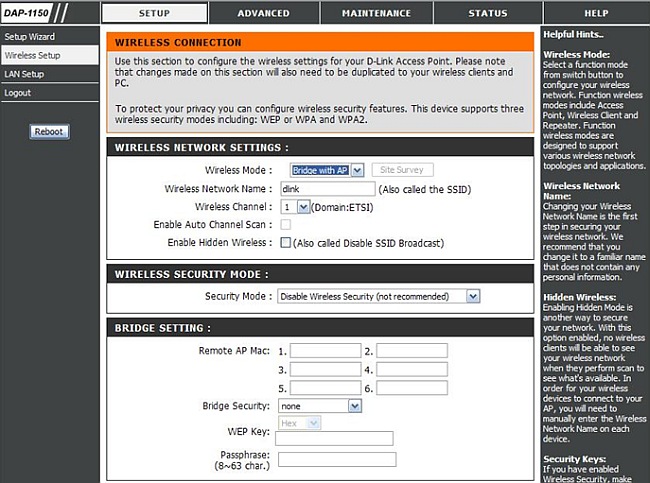650x483 pixels.
Task: Open the Wireless Channel dropdown
Action: tap(295, 206)
